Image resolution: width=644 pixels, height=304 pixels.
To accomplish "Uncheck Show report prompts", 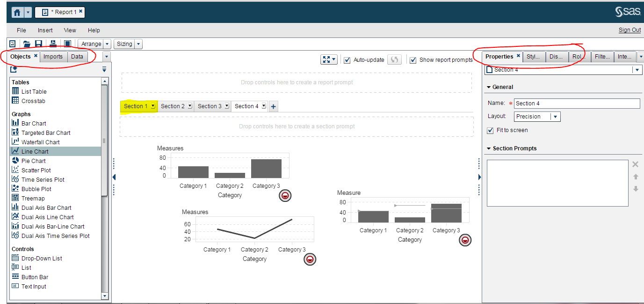I will pos(413,59).
